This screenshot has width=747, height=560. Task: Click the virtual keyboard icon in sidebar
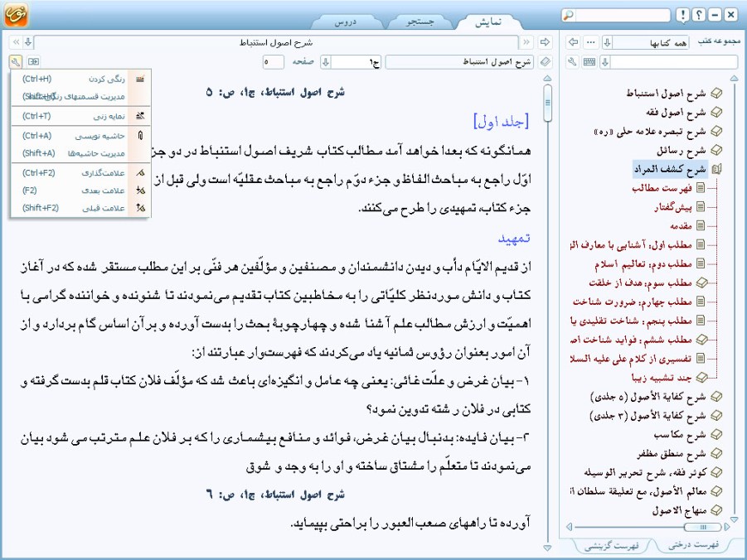pos(589,61)
